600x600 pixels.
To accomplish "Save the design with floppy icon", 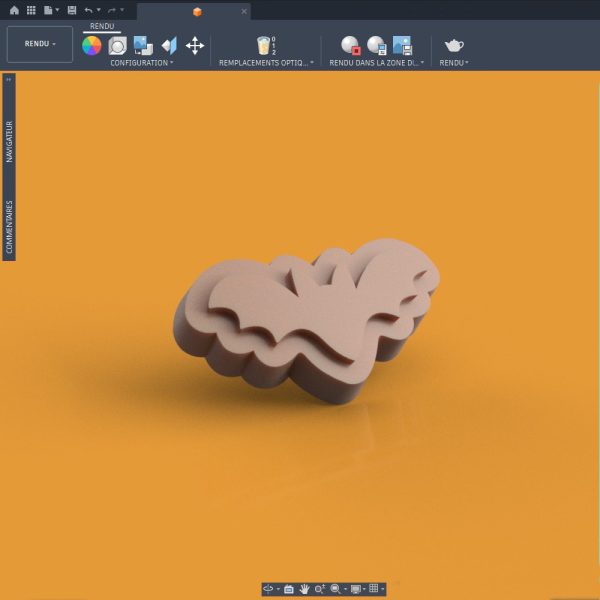I will tap(72, 10).
